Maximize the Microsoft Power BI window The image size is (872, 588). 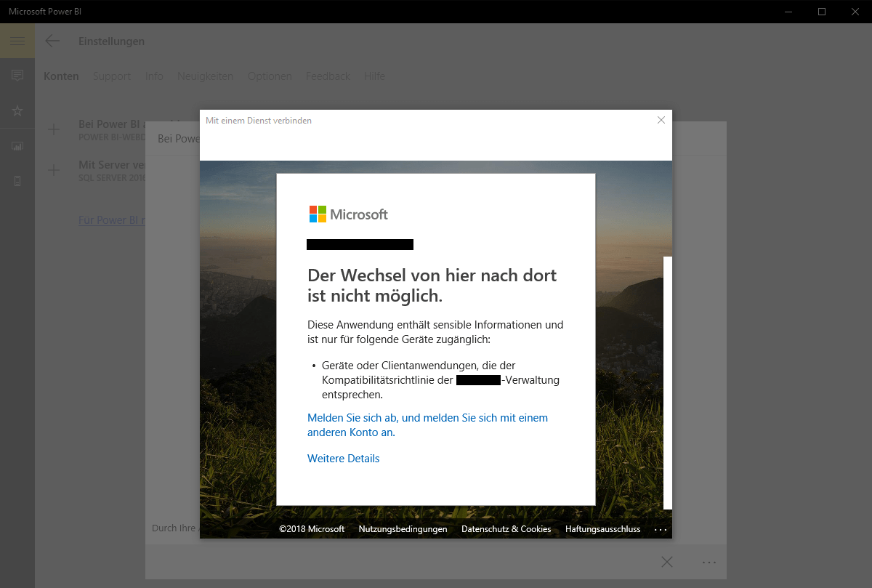(822, 11)
